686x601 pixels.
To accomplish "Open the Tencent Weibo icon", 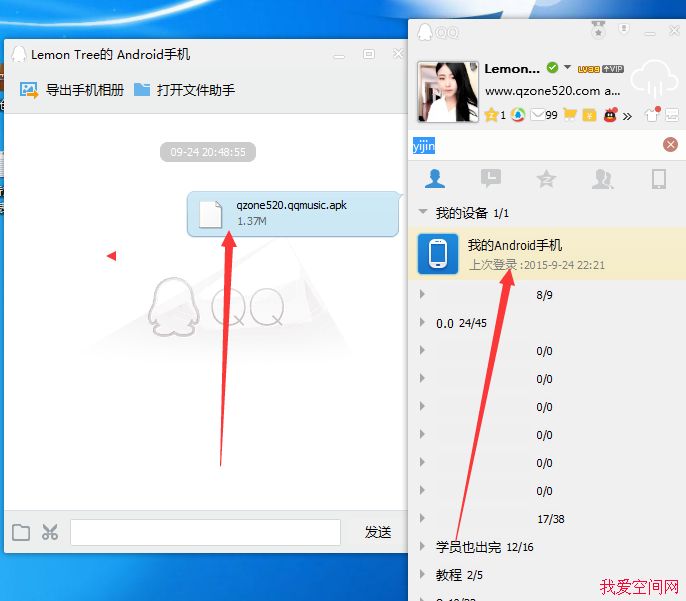I will click(517, 115).
